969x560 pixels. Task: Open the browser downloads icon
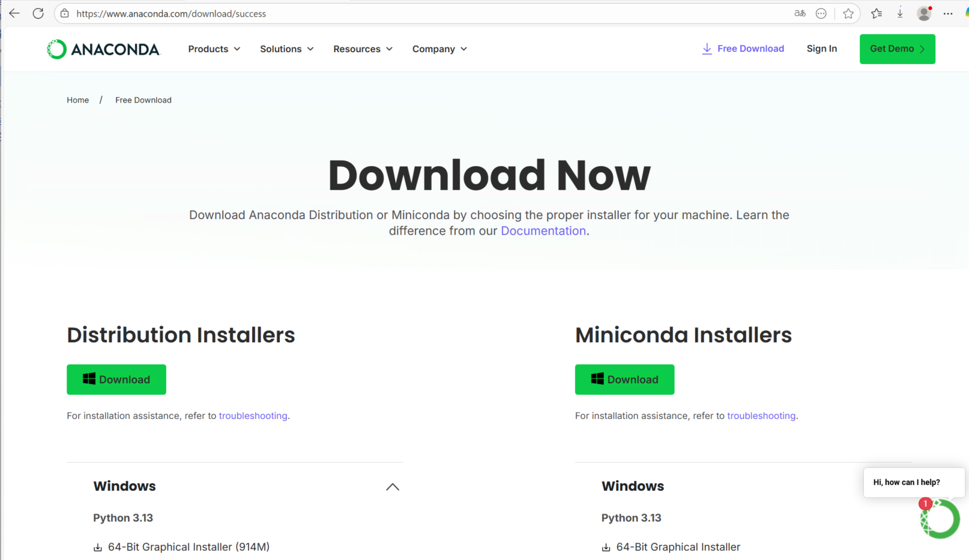click(900, 13)
